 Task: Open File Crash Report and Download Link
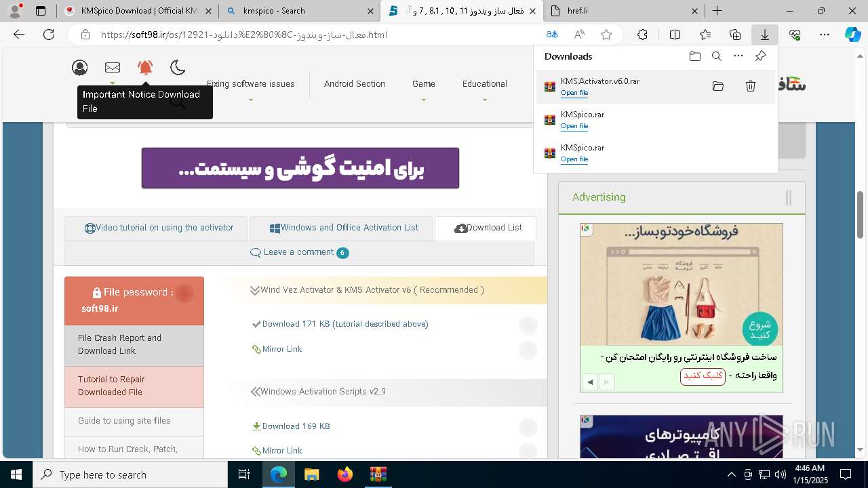pos(134,346)
